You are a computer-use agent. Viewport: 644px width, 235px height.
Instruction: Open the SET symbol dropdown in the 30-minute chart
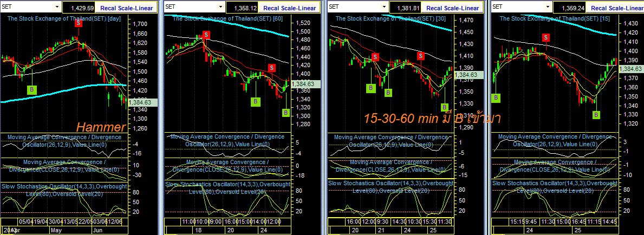[x=385, y=7]
